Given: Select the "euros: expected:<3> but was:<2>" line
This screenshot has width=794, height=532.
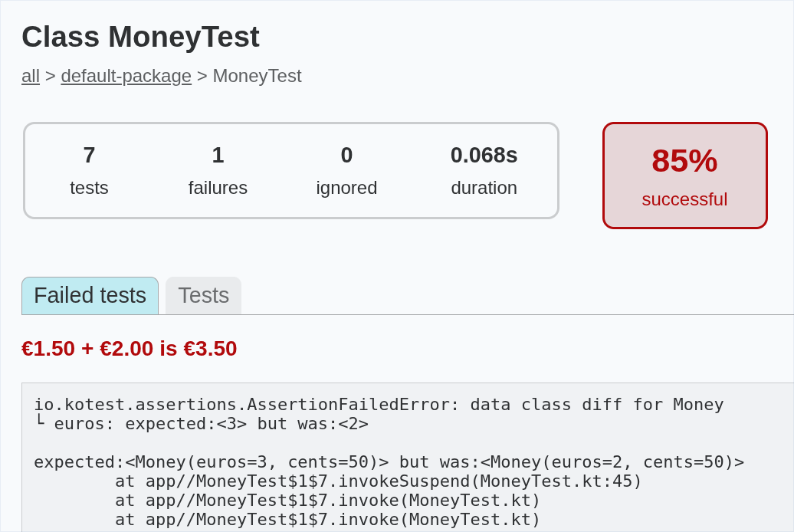Looking at the screenshot, I should pos(202,423).
